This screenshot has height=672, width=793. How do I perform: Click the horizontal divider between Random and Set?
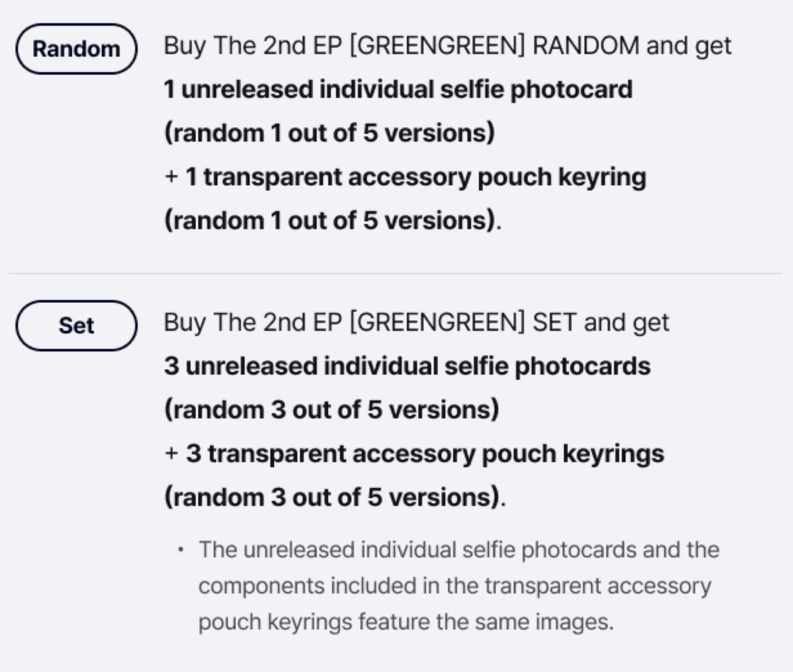pyautogui.click(x=395, y=274)
